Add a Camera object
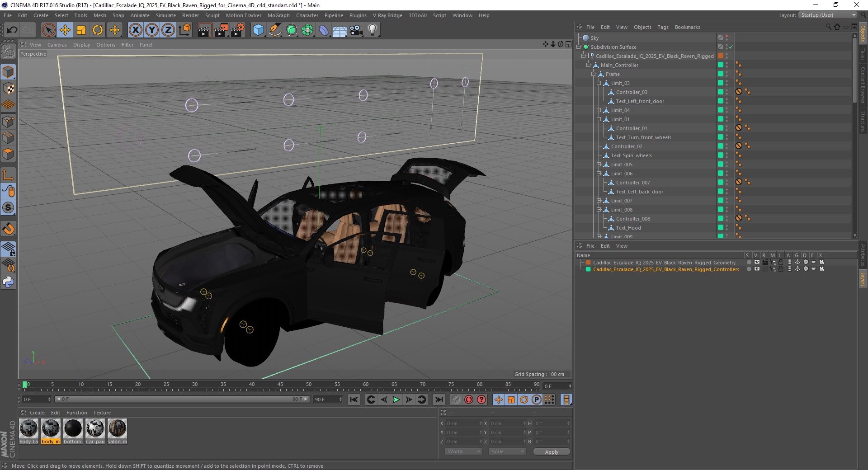This screenshot has width=868, height=470. [x=356, y=30]
